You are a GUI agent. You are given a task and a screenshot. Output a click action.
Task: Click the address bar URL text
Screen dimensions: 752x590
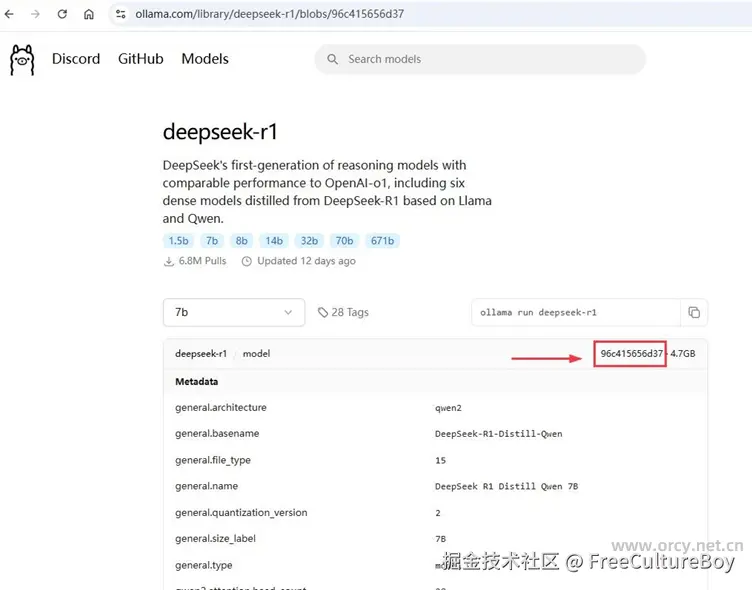coord(270,14)
